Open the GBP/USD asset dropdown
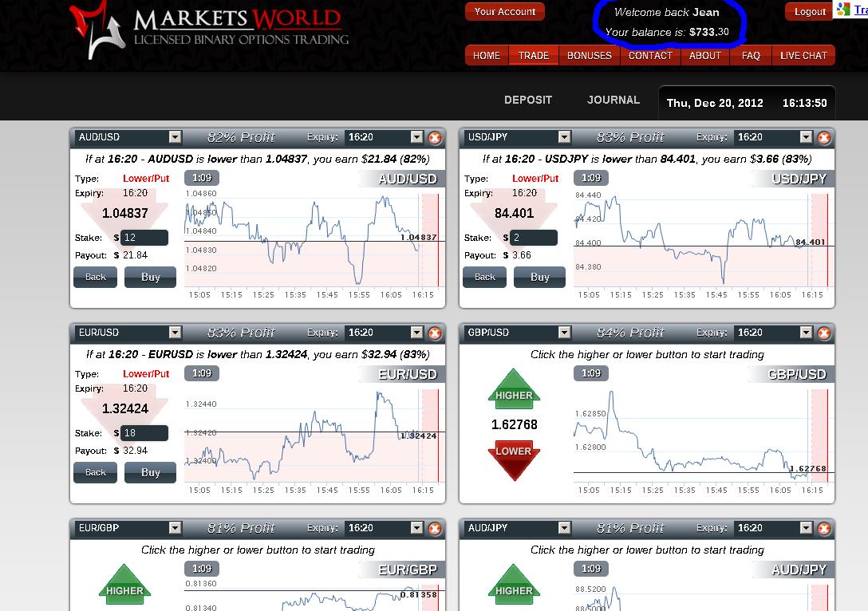 coord(564,332)
